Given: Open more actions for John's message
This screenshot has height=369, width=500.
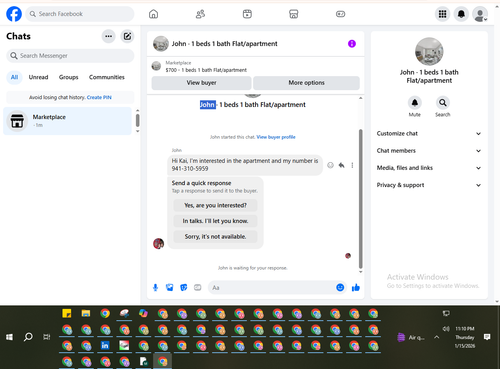Looking at the screenshot, I should pyautogui.click(x=352, y=165).
